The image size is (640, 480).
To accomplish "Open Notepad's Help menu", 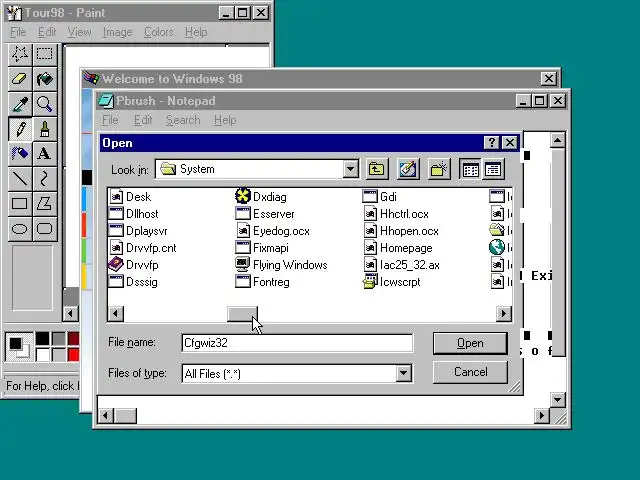I will [x=225, y=120].
